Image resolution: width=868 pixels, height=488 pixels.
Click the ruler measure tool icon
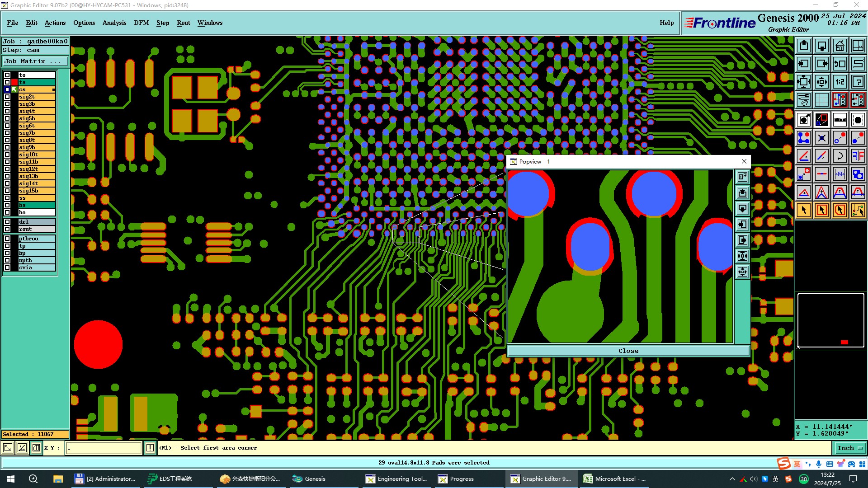(840, 120)
